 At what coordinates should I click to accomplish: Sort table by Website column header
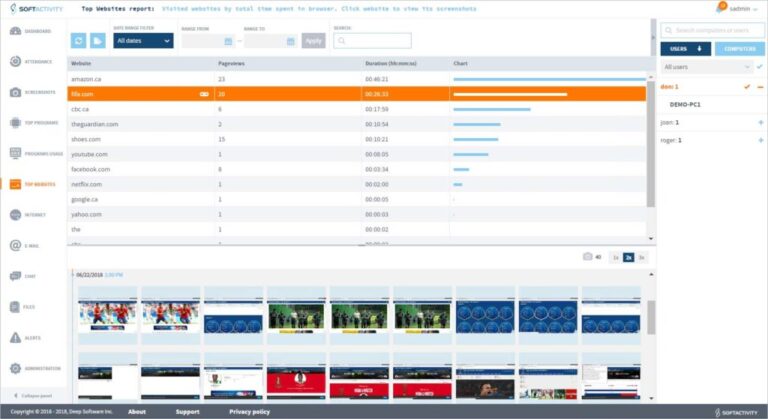pos(81,63)
